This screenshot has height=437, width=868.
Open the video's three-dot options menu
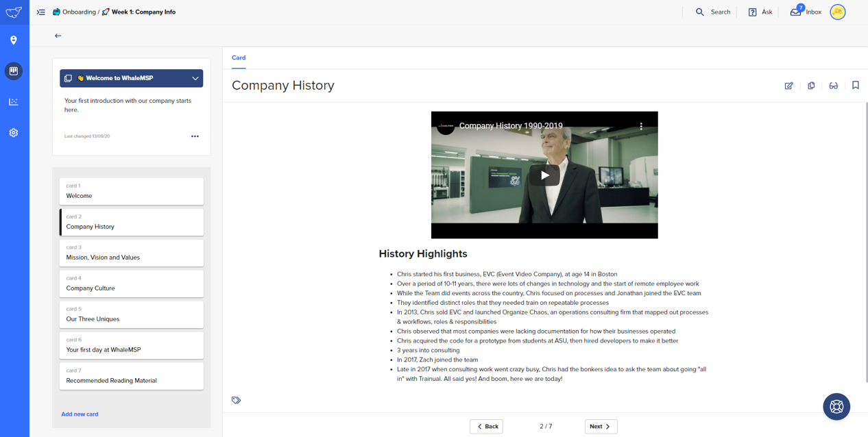pyautogui.click(x=641, y=126)
